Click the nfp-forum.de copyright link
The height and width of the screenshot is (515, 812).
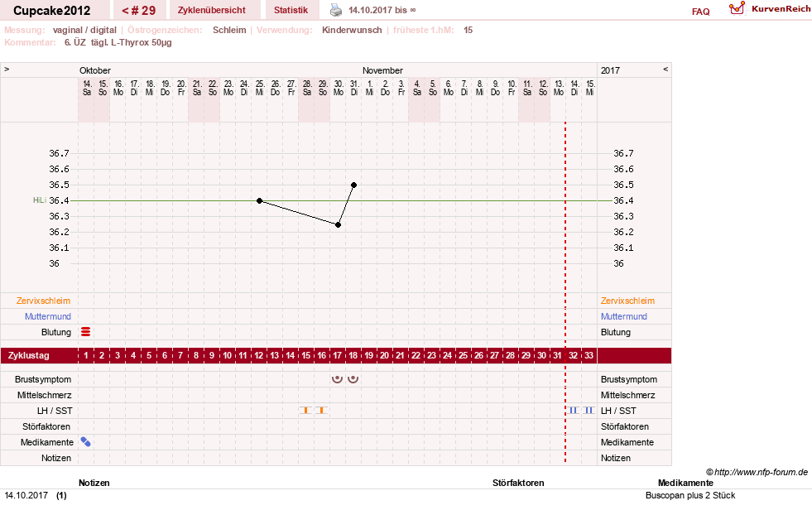[757, 472]
